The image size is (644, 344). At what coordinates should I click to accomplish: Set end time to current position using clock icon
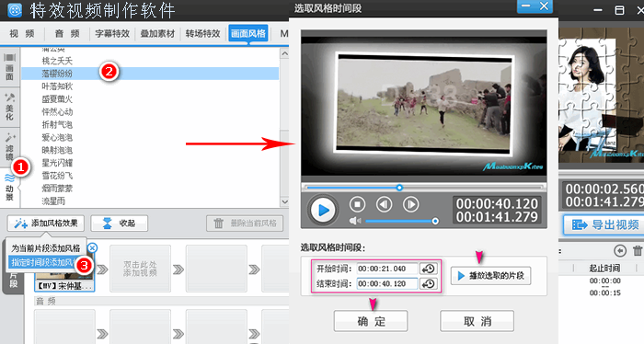[x=429, y=283]
